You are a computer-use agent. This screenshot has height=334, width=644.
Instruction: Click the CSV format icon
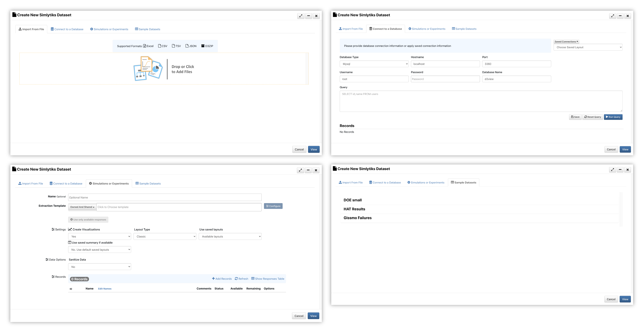159,46
